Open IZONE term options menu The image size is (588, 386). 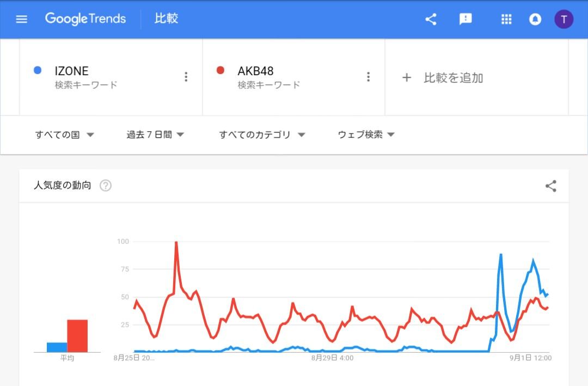[x=186, y=77]
